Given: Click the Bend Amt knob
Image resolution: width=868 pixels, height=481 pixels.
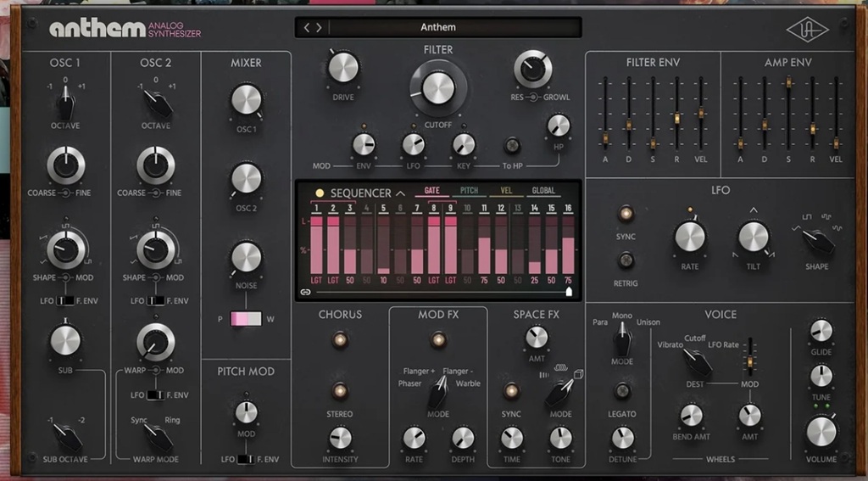Looking at the screenshot, I should [691, 416].
